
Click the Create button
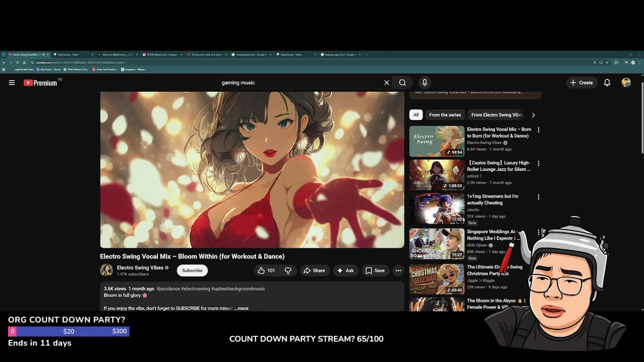pos(581,82)
